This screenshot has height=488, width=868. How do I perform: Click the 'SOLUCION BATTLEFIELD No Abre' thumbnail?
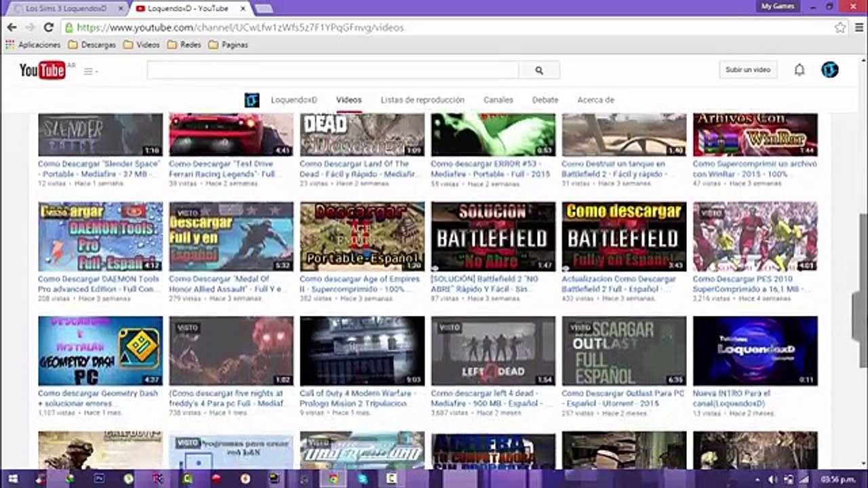coord(493,237)
